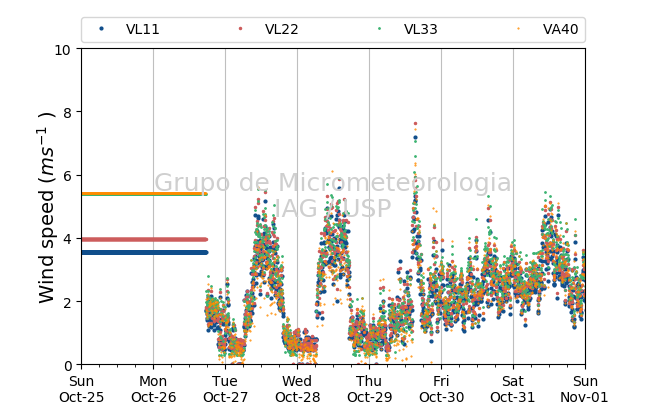Click the VL22 legend label
Image resolution: width=650 pixels, height=409 pixels.
[x=281, y=29]
